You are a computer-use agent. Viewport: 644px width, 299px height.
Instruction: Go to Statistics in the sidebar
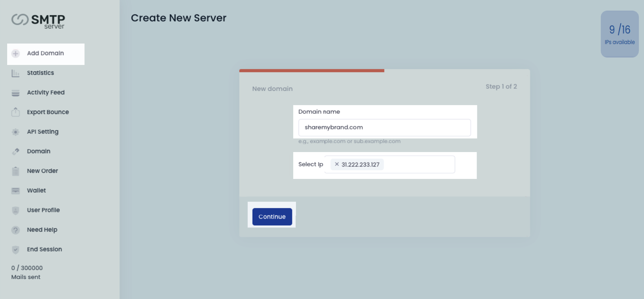click(x=40, y=73)
